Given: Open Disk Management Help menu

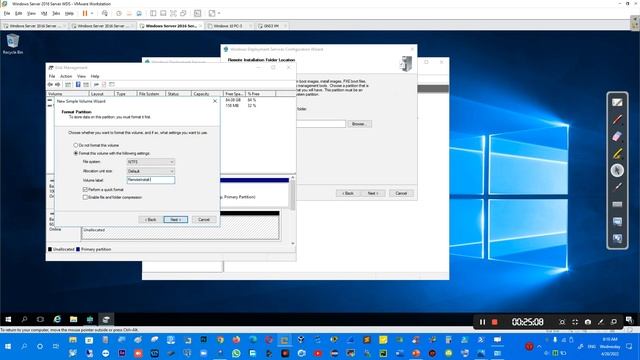Looking at the screenshot, I should pyautogui.click(x=95, y=76).
